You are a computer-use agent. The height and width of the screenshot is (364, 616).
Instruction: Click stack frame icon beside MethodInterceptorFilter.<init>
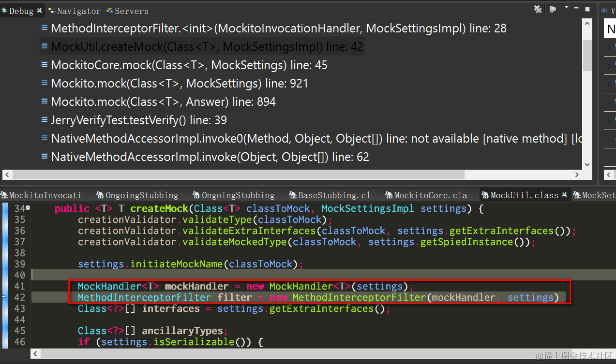45,29
